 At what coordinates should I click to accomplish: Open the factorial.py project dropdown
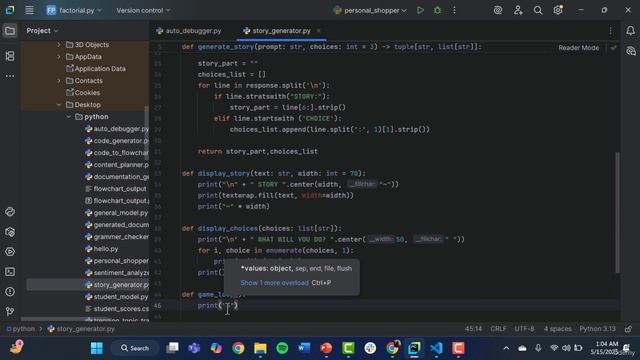click(x=74, y=10)
